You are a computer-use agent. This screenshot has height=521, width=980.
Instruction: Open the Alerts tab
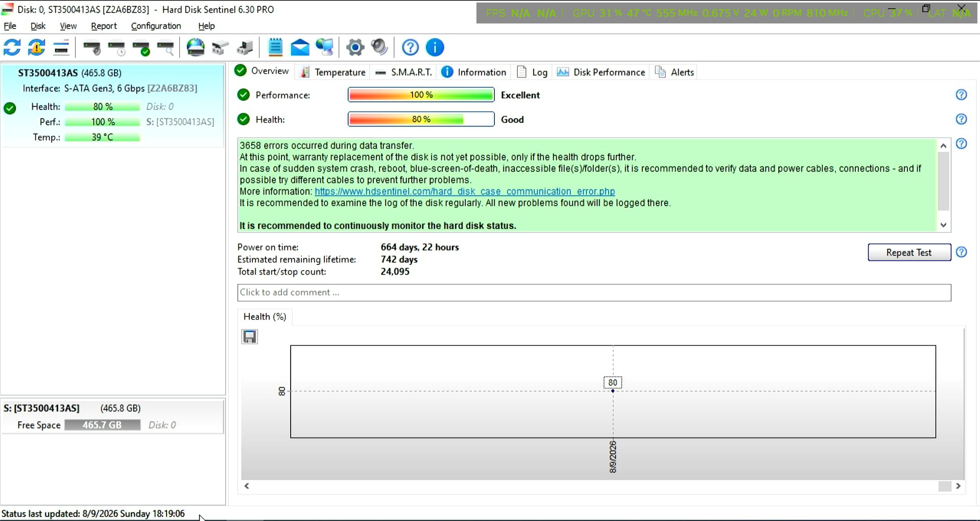point(675,72)
